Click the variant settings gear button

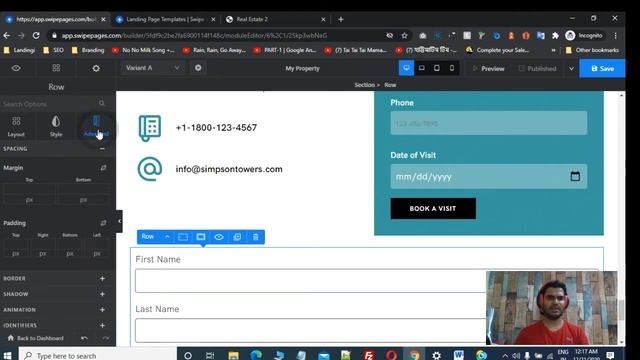[198, 68]
